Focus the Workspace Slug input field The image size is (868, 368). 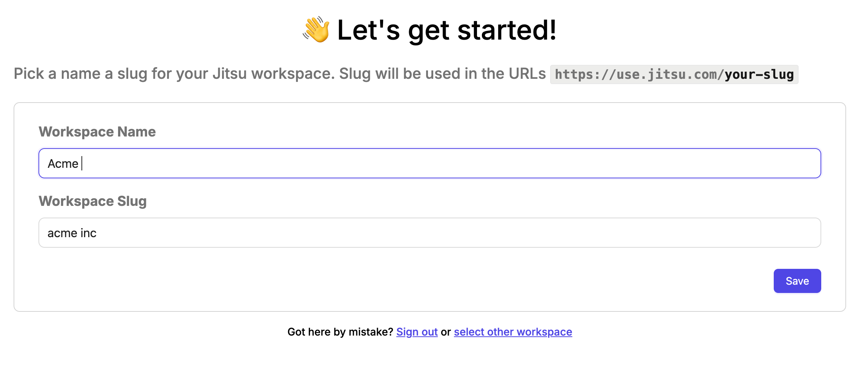tap(429, 233)
